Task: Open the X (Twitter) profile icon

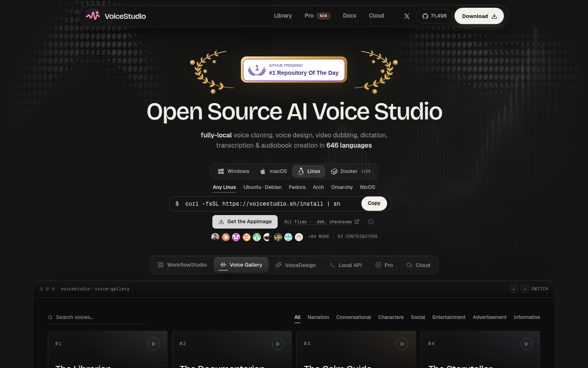Action: coord(407,16)
